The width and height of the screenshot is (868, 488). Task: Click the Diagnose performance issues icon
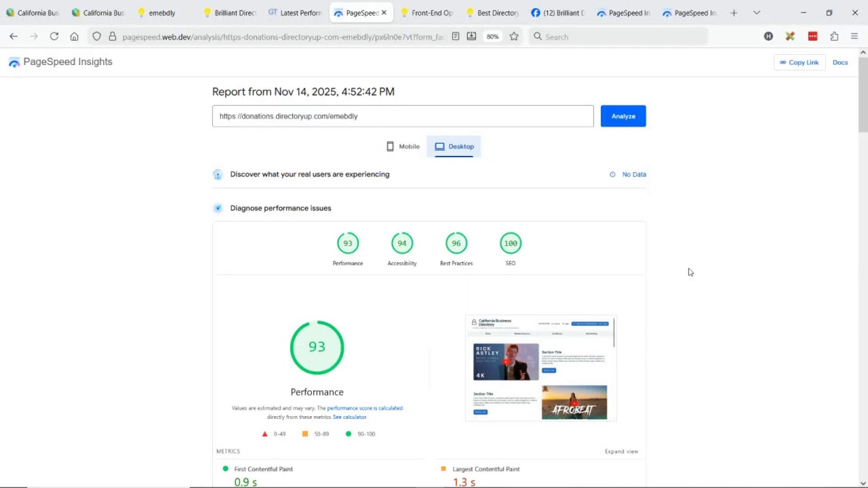point(218,208)
